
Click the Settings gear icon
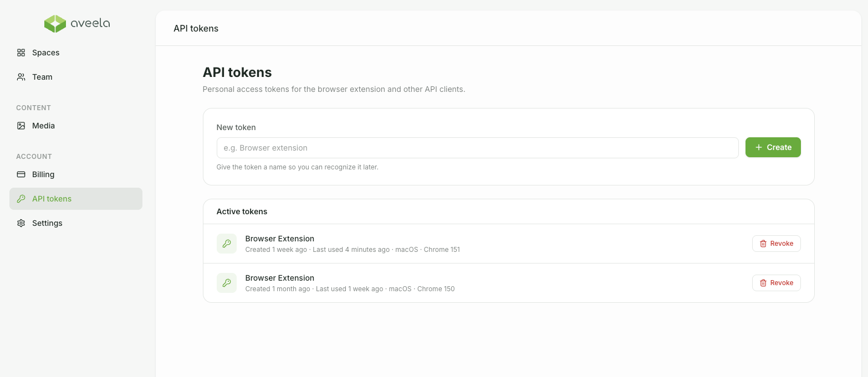tap(21, 223)
